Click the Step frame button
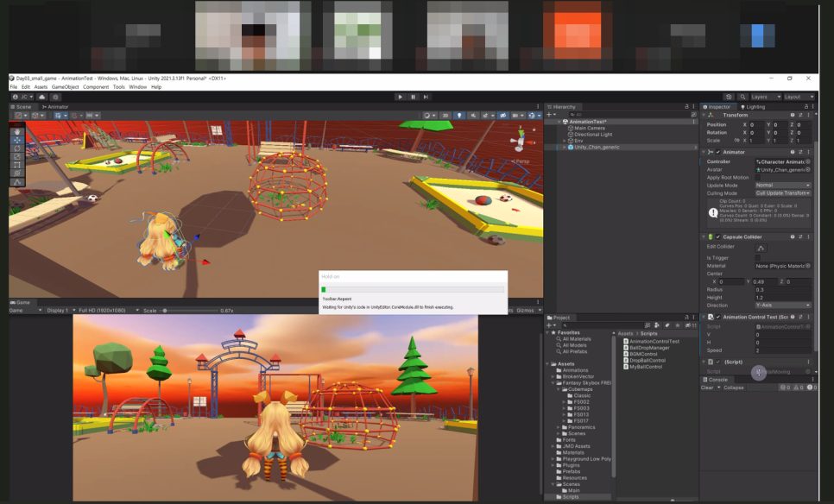 [426, 97]
